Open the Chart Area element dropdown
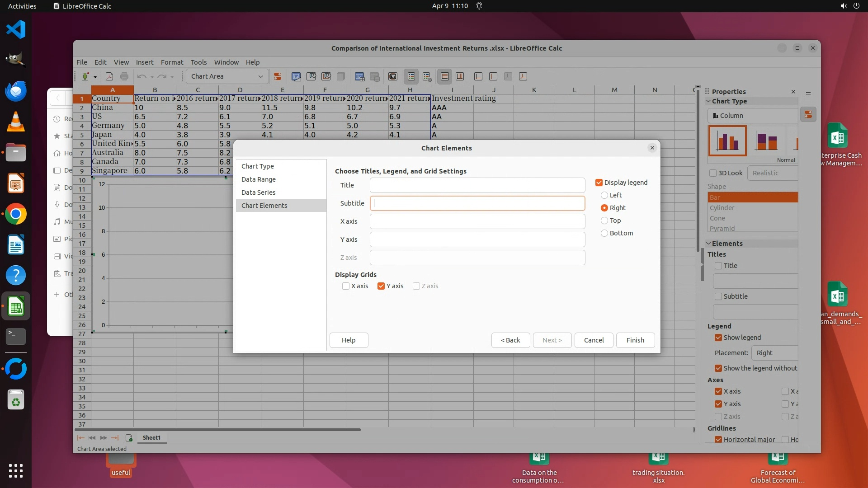The height and width of the screenshot is (488, 868). click(x=260, y=76)
